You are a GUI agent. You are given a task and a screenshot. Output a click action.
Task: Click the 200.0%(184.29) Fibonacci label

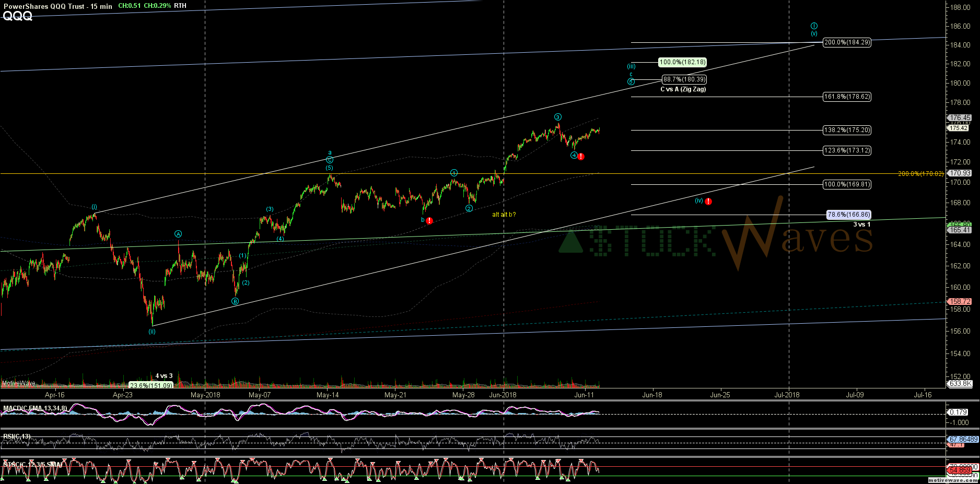(x=847, y=42)
